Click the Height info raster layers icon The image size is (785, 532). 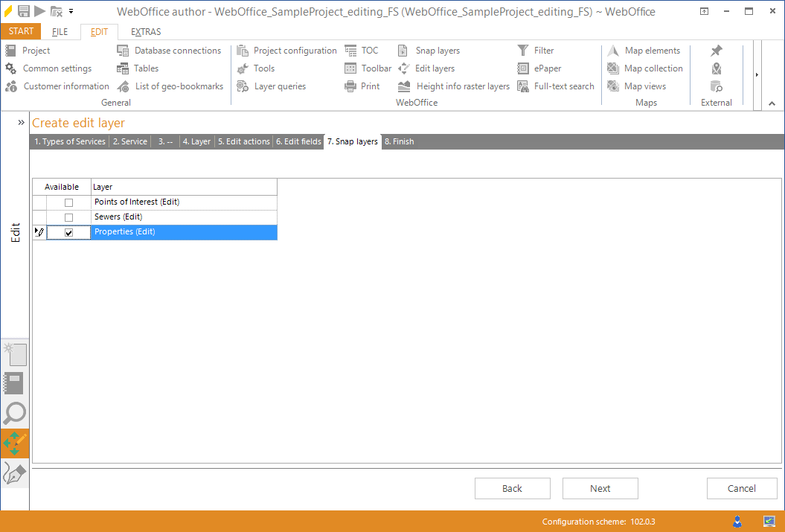pyautogui.click(x=460, y=86)
